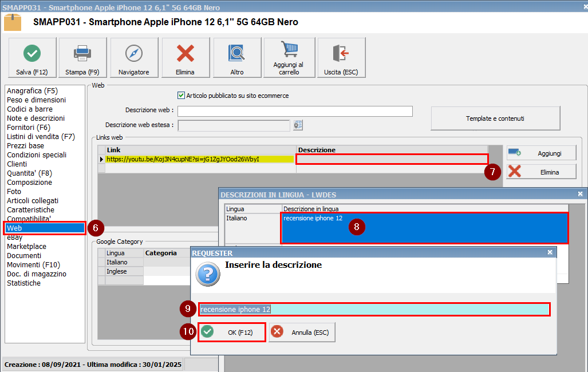Viewport: 588px width, 372px height.
Task: Open Codici a barre section
Action: coord(30,109)
